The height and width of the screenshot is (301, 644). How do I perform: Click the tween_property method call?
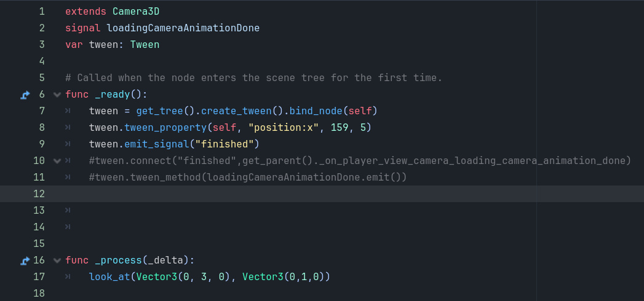[x=165, y=128]
